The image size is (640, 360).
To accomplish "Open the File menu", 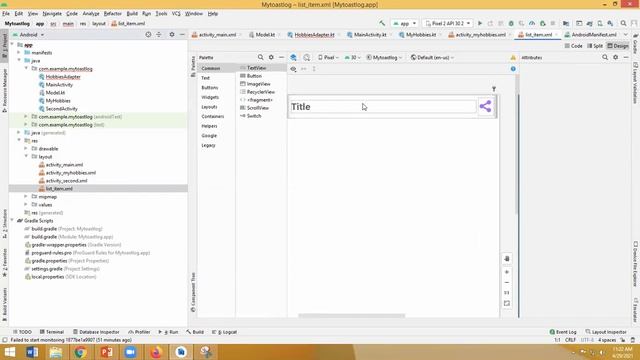I will (x=6, y=13).
